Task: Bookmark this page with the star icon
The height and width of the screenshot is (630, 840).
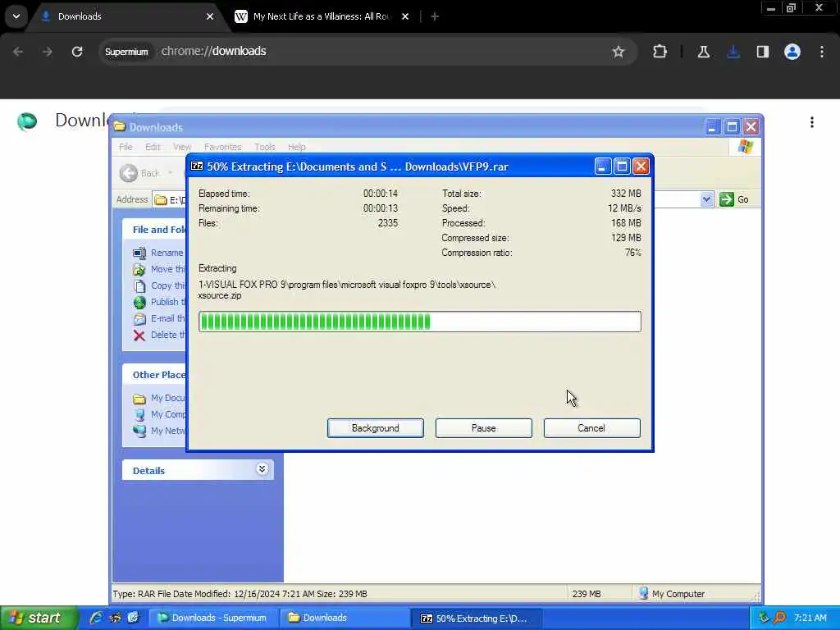Action: point(619,52)
